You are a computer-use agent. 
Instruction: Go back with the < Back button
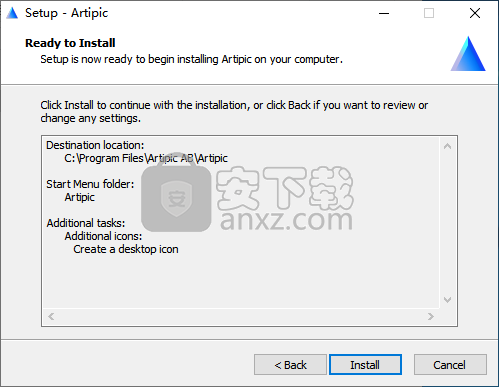click(x=290, y=365)
